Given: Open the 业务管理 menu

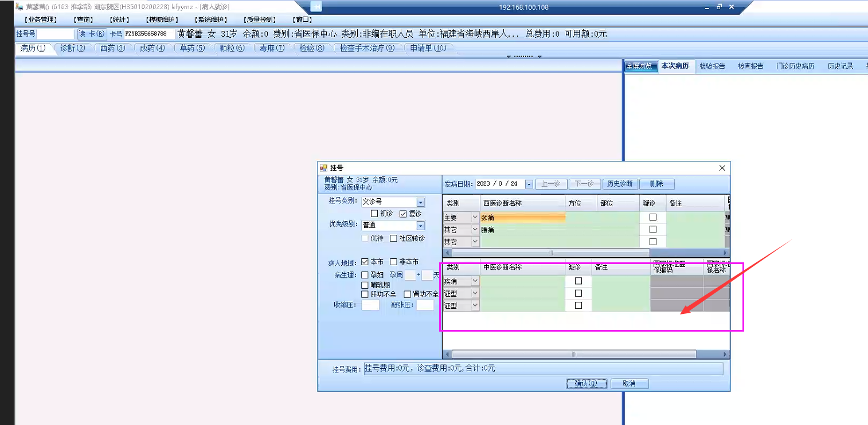Looking at the screenshot, I should (41, 19).
